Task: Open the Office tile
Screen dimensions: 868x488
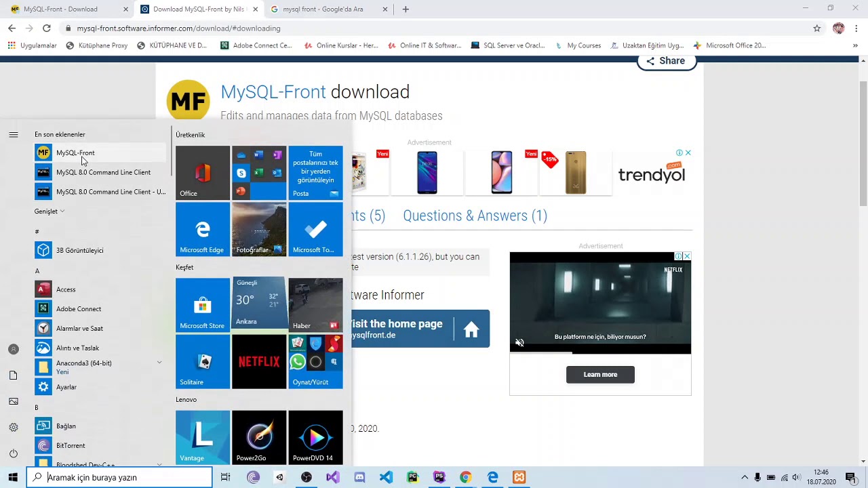Action: (203, 173)
